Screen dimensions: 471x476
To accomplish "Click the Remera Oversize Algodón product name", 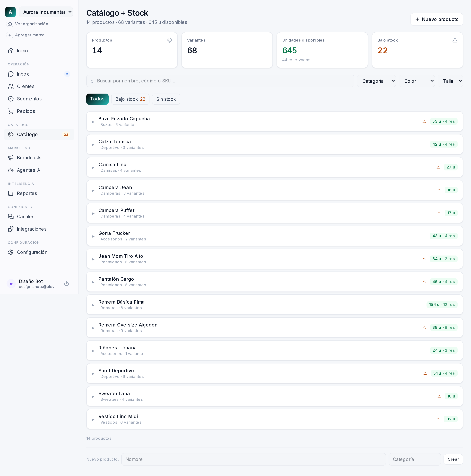I will click(128, 325).
